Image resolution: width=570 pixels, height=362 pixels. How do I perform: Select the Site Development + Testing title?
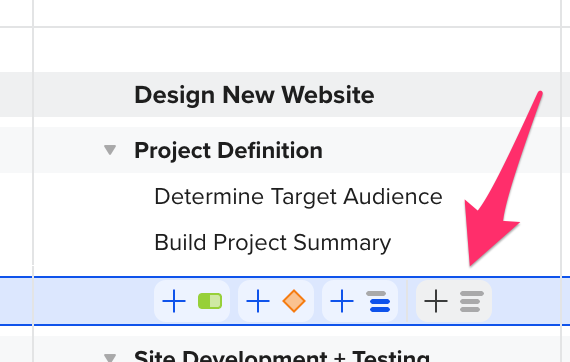[282, 355]
